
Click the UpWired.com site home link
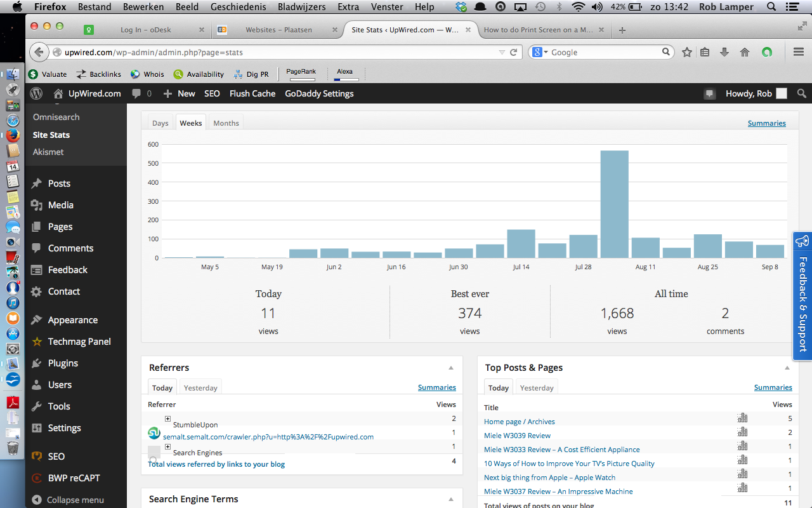[x=88, y=93]
